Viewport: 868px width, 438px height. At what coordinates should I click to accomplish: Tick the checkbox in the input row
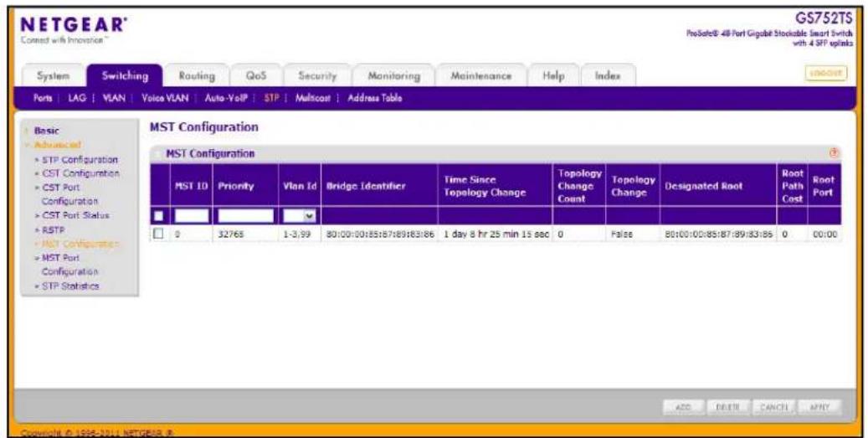(x=159, y=215)
